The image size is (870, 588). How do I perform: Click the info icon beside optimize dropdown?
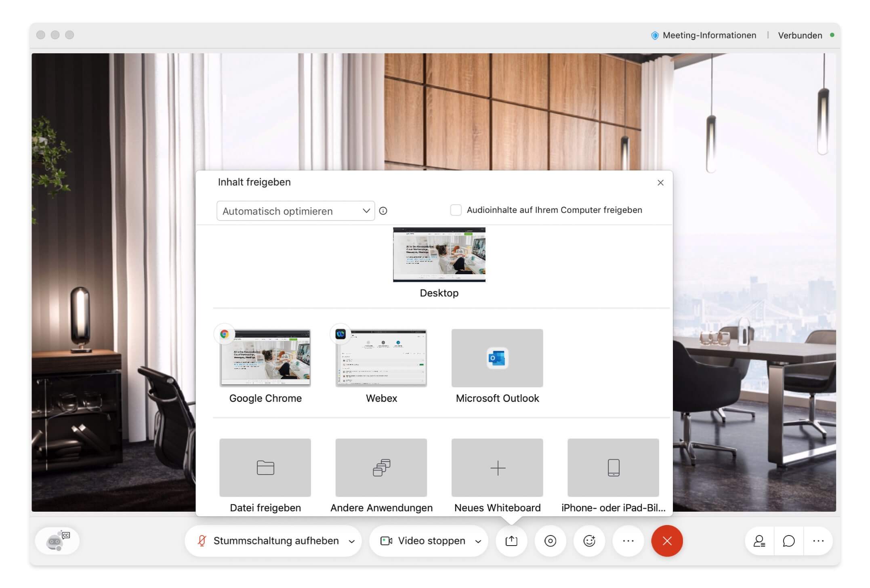383,211
